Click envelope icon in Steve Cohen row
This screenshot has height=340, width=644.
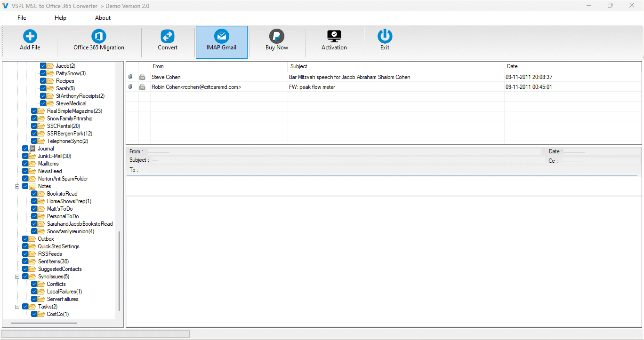[x=143, y=77]
